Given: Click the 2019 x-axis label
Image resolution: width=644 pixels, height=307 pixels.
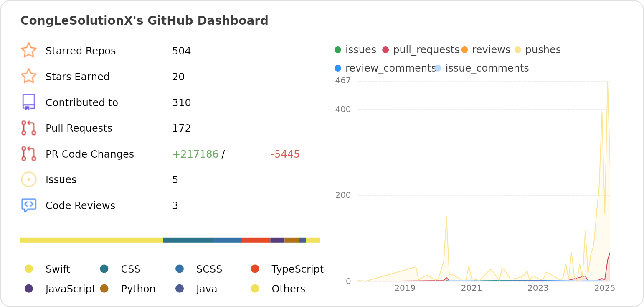Looking at the screenshot, I should tap(405, 288).
